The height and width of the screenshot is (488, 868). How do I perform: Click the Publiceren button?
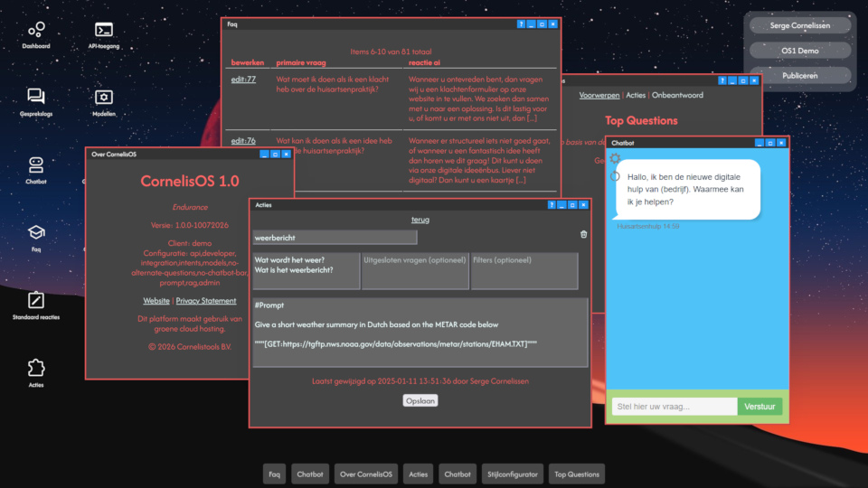(x=799, y=76)
